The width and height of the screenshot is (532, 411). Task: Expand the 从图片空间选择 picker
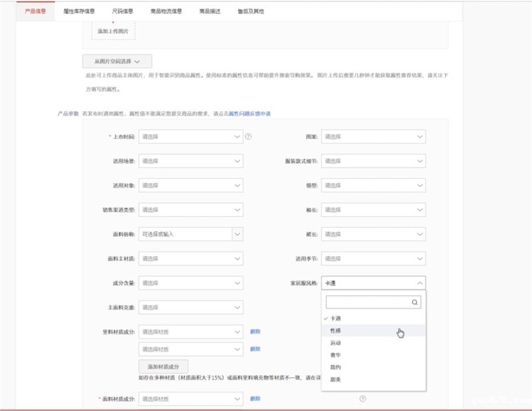(x=116, y=61)
